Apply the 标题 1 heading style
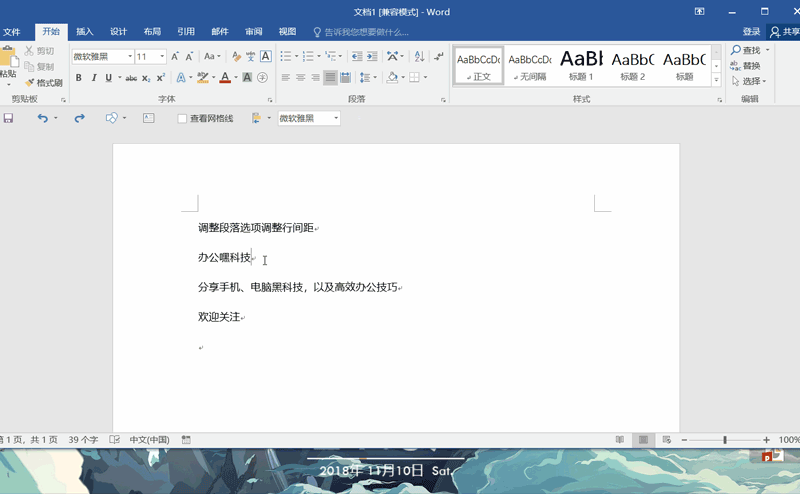This screenshot has width=800, height=494. 581,65
